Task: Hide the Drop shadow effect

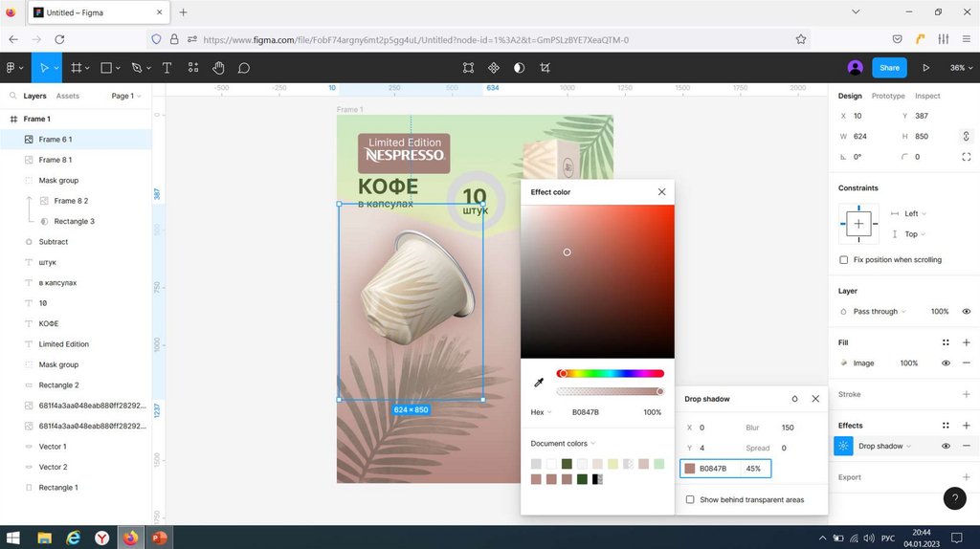Action: [x=946, y=446]
